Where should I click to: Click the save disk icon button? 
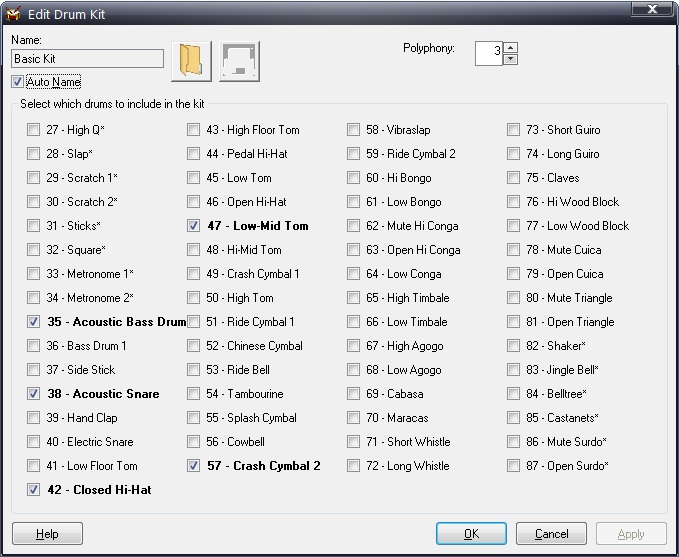tap(240, 61)
